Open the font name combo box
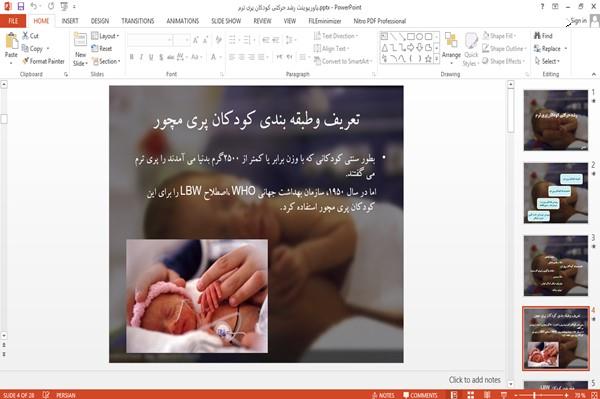Viewport: 600px width, 399px height. [150, 40]
